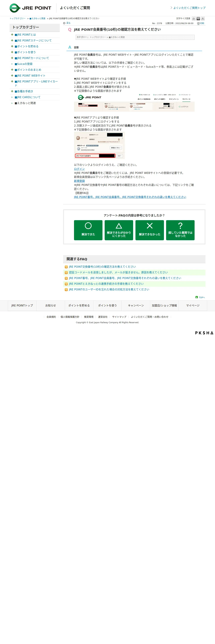The height and width of the screenshot is (644, 215).
Task: Expand ■ポイントを使う category
Action: click(12, 52)
